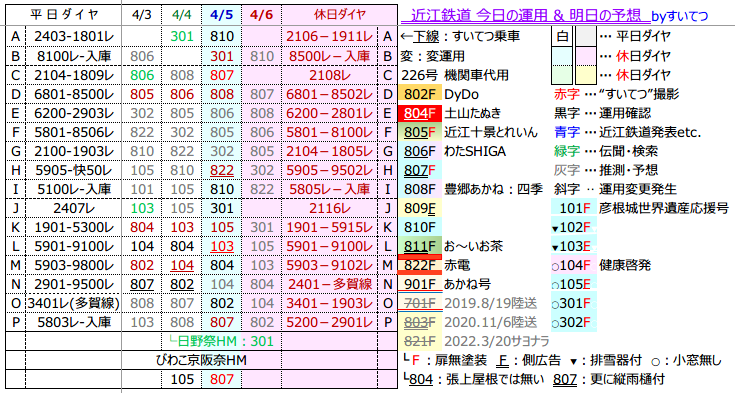Select the red 4/6 date column header

(x=262, y=15)
